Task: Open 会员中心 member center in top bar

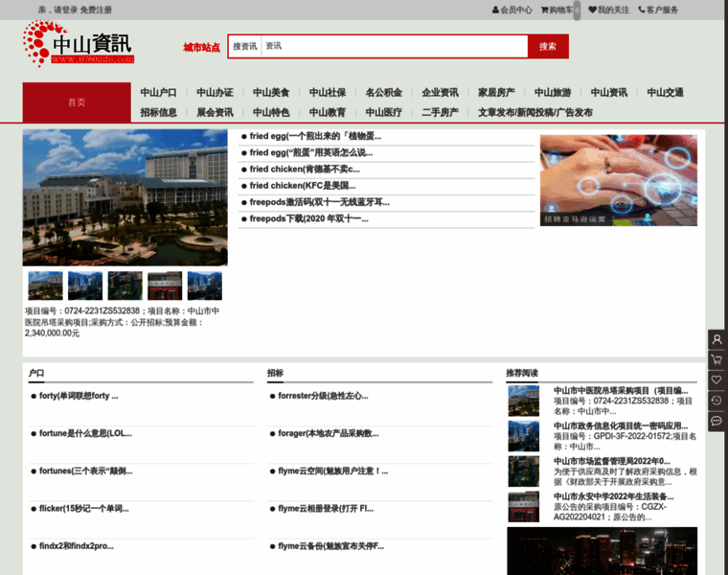Action: pos(512,10)
